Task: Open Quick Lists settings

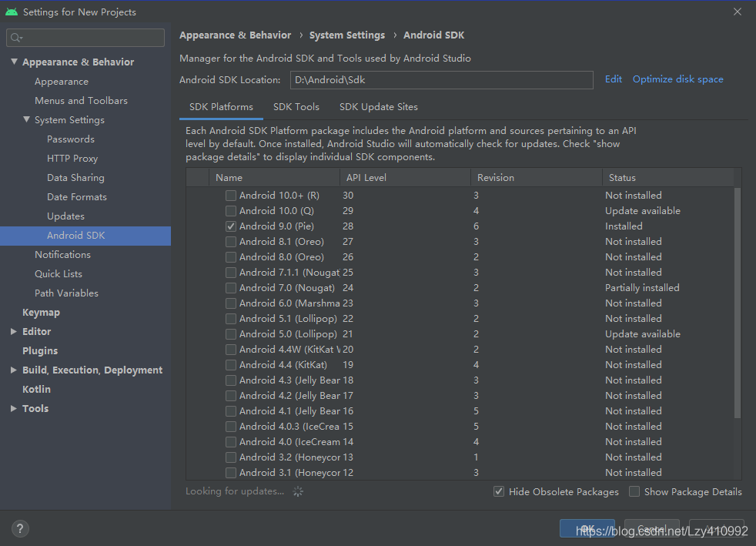Action: pos(59,274)
